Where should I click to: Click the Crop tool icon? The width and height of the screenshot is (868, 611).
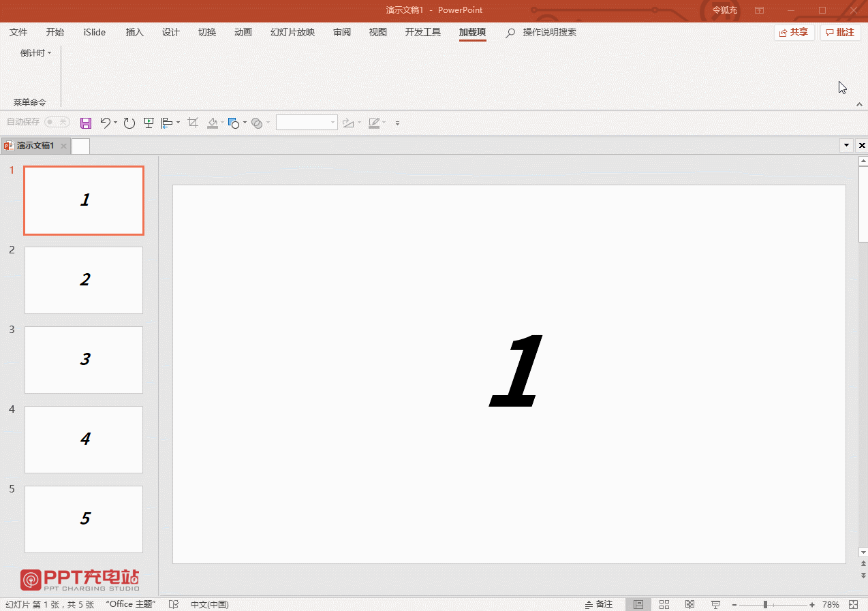[193, 123]
